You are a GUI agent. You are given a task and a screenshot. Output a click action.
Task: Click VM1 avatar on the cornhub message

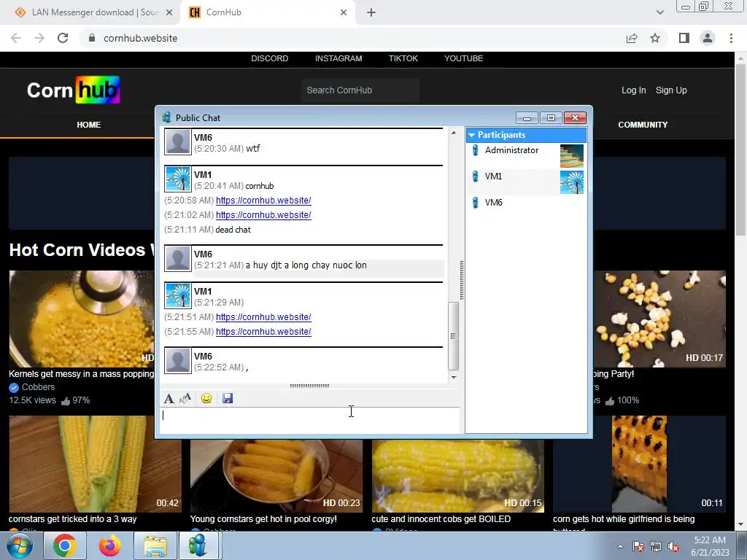coord(178,179)
